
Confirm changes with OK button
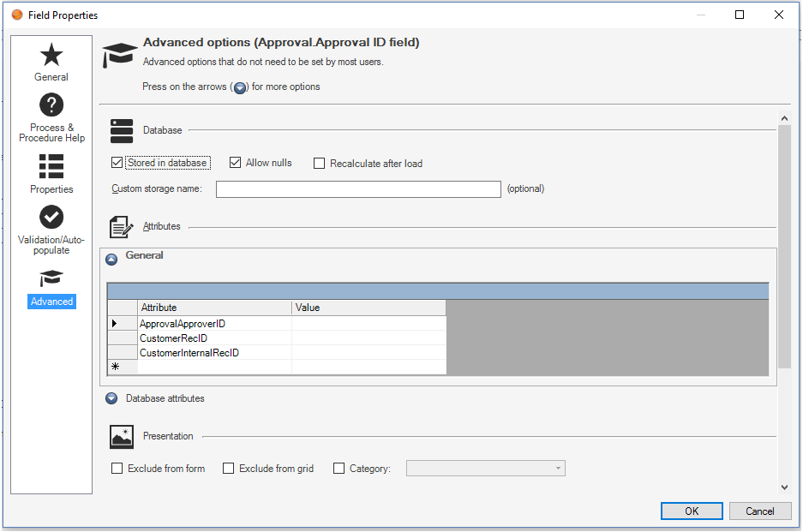coord(691,511)
